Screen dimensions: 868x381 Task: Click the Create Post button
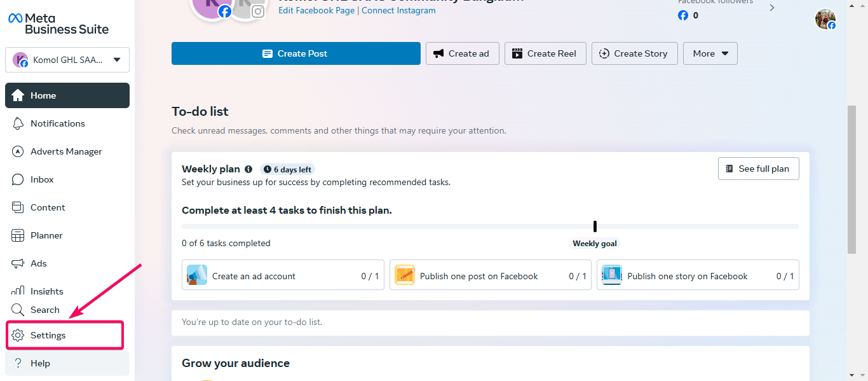click(296, 53)
